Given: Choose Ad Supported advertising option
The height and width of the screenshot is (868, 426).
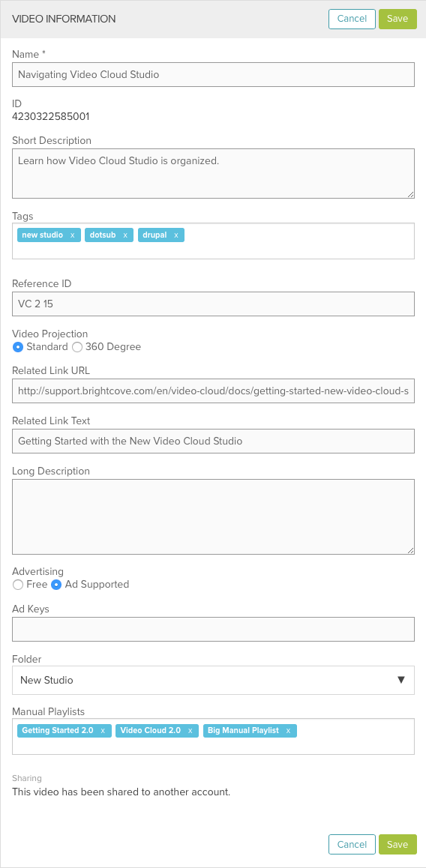Looking at the screenshot, I should pyautogui.click(x=56, y=585).
